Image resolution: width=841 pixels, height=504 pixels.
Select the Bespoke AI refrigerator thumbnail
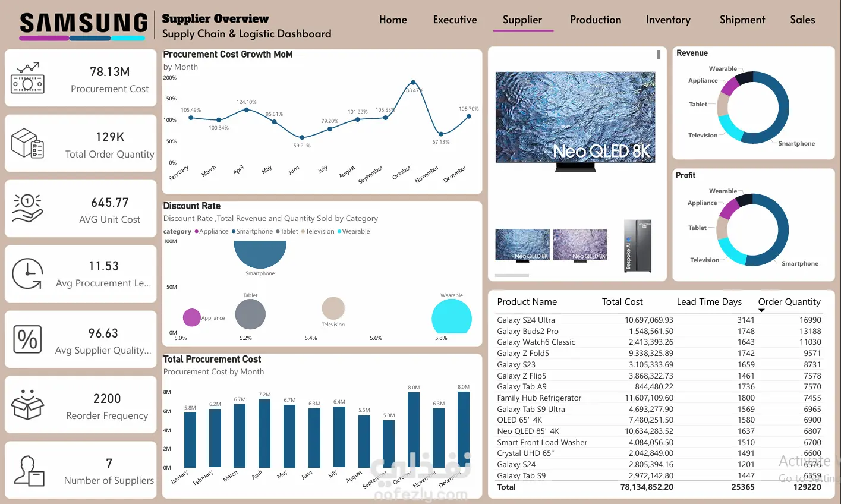pos(638,246)
